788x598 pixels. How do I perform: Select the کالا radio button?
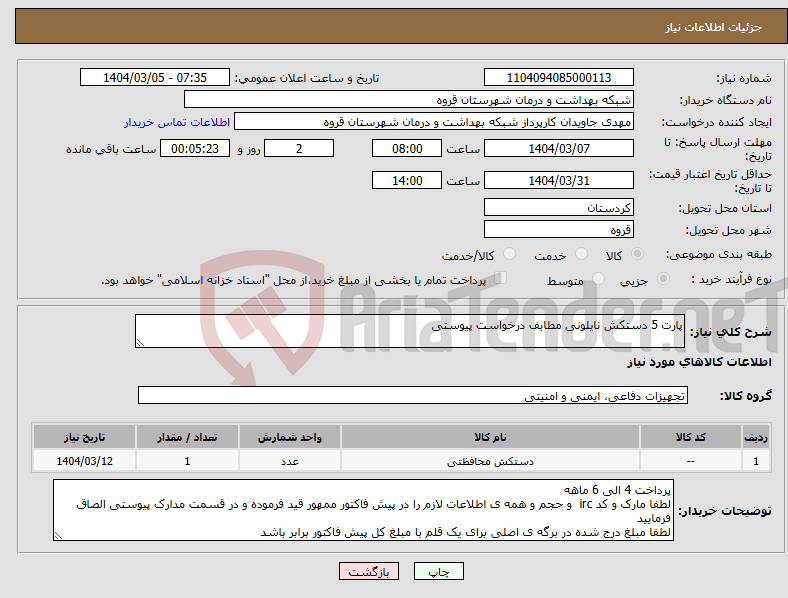[x=637, y=254]
